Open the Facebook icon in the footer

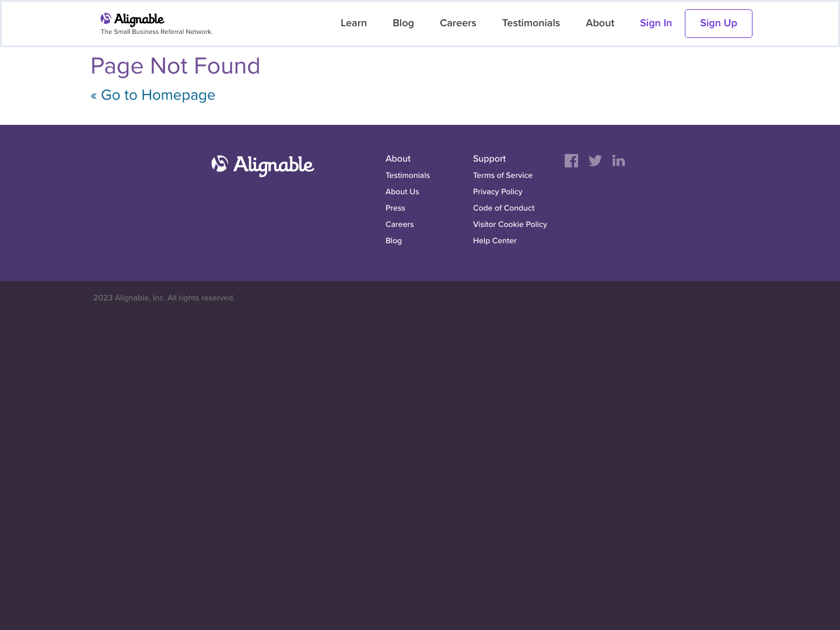click(572, 161)
